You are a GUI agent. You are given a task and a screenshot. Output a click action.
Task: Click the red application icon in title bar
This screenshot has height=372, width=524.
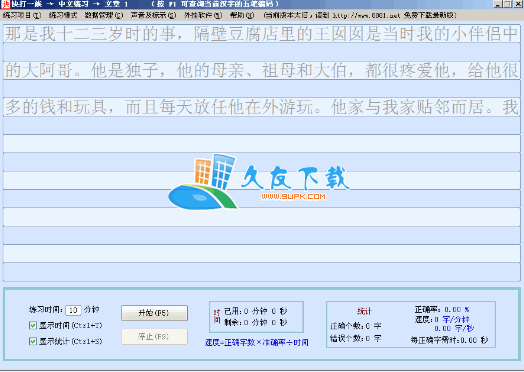coord(5,4)
